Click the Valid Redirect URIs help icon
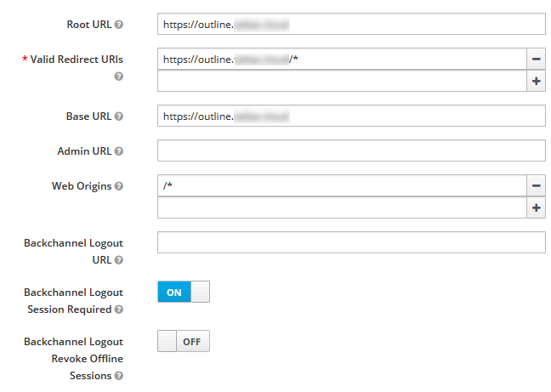 [x=119, y=77]
